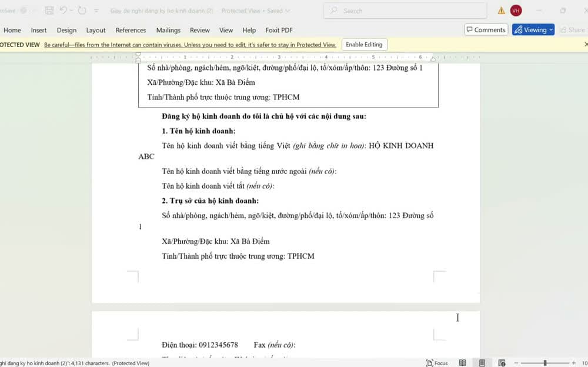This screenshot has width=588, height=367.
Task: Click the phone number 0912345678
Action: click(218, 345)
